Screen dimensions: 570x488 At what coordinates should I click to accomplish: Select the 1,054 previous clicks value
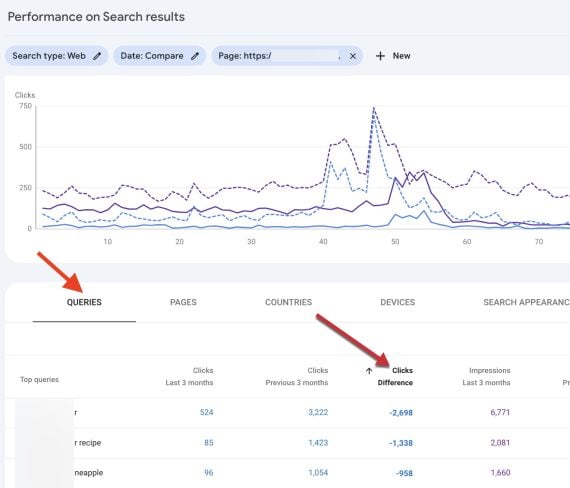pos(318,473)
